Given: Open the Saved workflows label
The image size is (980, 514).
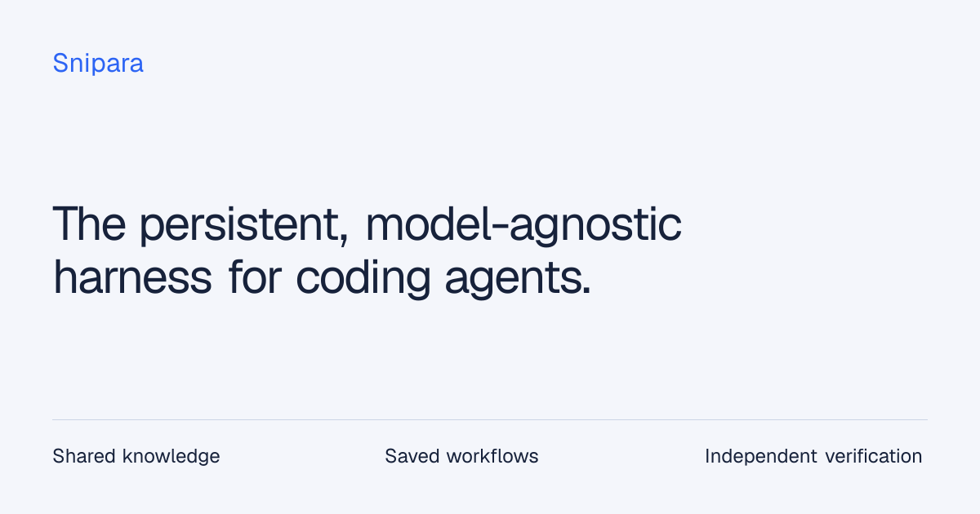Looking at the screenshot, I should (461, 456).
